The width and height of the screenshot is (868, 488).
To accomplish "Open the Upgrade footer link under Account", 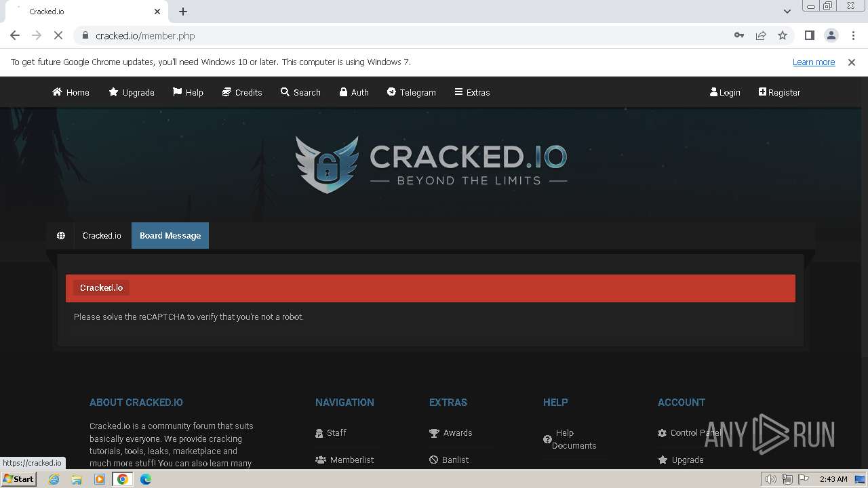I will (x=681, y=460).
